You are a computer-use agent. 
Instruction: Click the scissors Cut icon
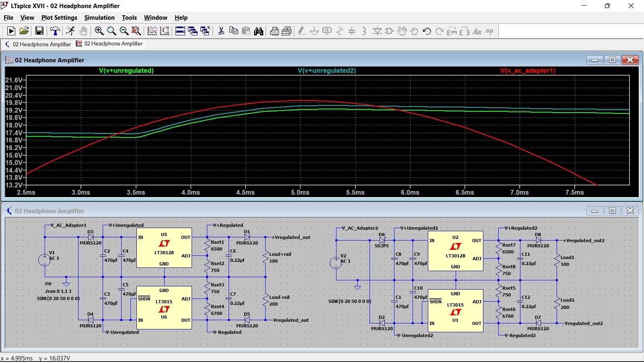221,31
